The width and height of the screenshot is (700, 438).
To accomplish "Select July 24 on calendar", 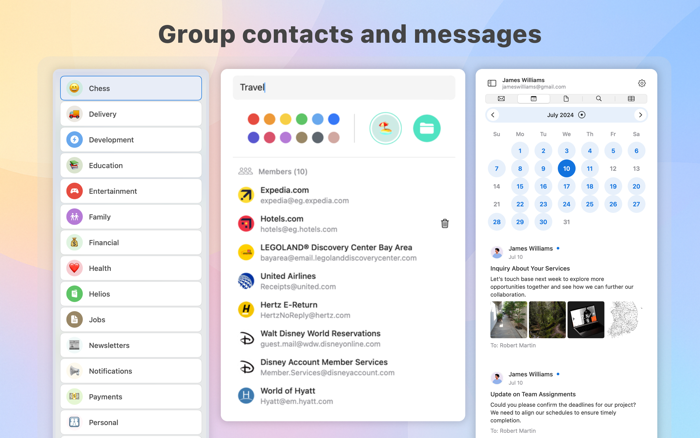I will 566,204.
